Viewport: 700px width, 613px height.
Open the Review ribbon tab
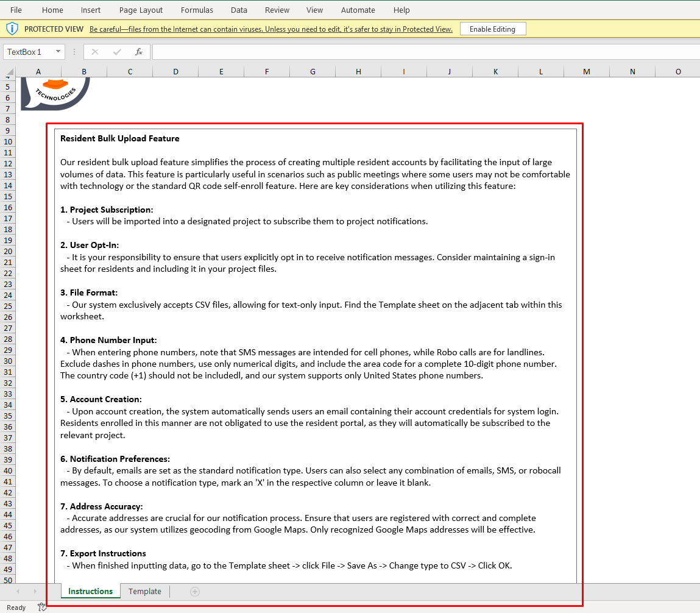(x=277, y=10)
